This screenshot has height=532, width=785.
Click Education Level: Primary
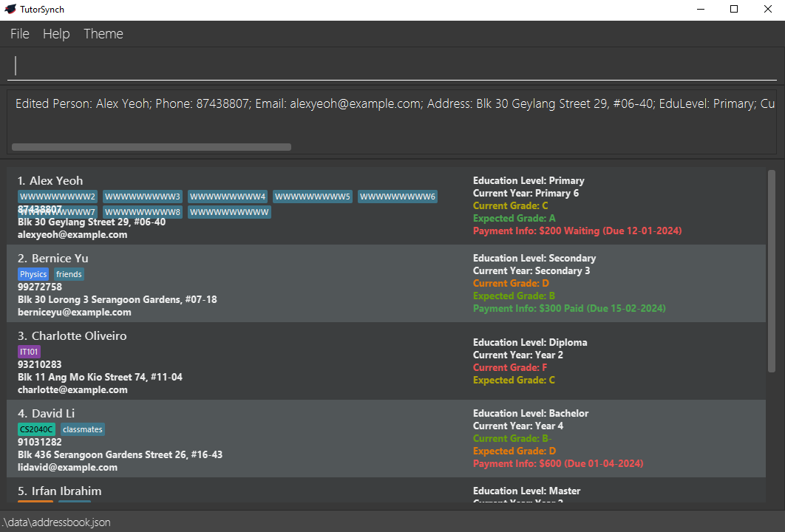click(x=529, y=181)
